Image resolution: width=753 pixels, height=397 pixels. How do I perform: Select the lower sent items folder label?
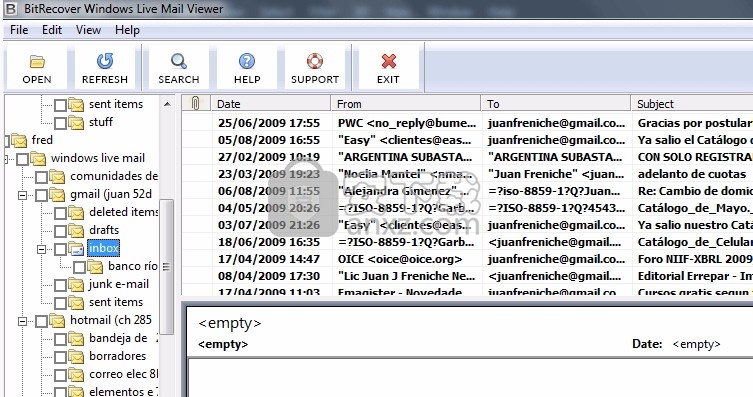pos(116,302)
